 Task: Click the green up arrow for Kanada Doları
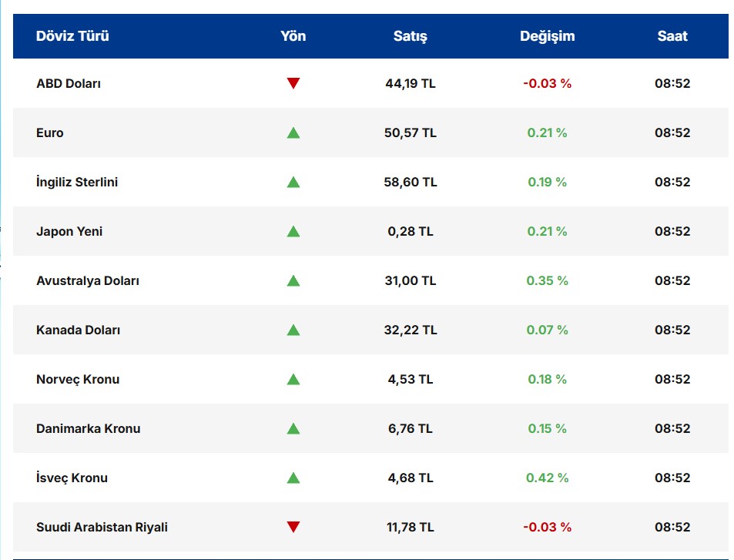(x=293, y=330)
